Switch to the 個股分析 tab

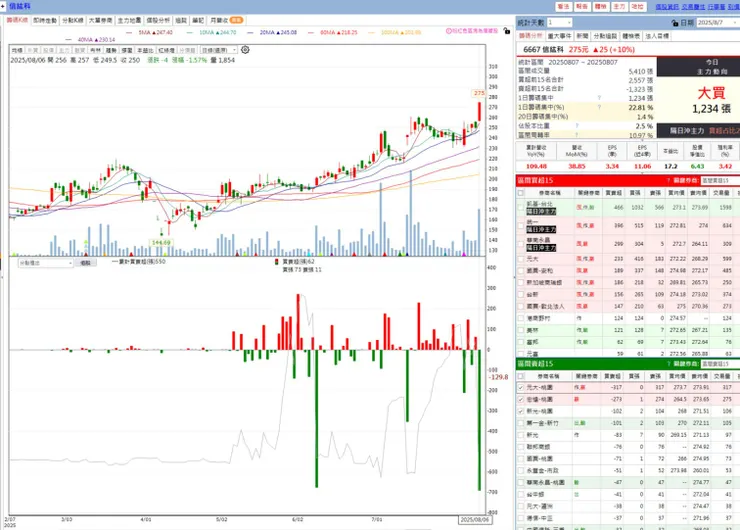coord(158,20)
